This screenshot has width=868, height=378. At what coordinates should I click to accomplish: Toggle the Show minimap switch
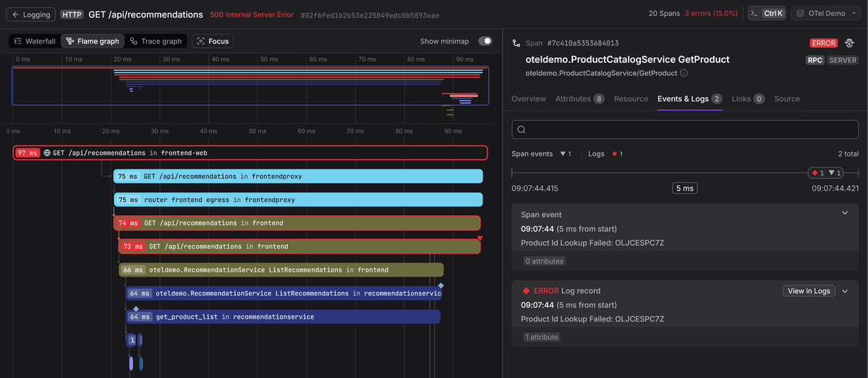(x=485, y=41)
